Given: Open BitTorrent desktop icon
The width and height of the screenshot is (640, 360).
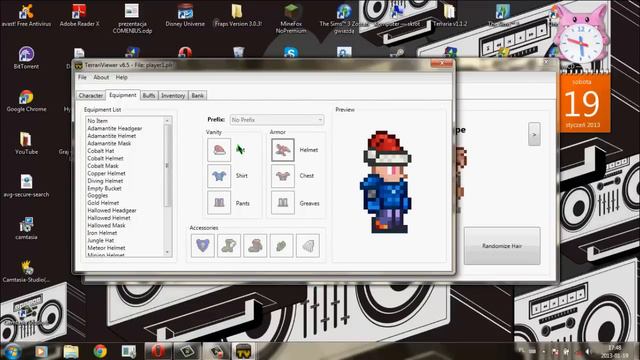Looking at the screenshot, I should 26,58.
